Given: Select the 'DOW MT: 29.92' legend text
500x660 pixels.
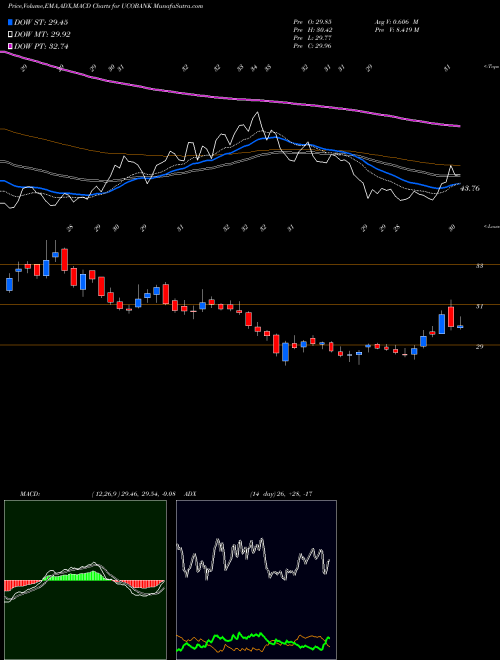Looking at the screenshot, I should point(42,35).
